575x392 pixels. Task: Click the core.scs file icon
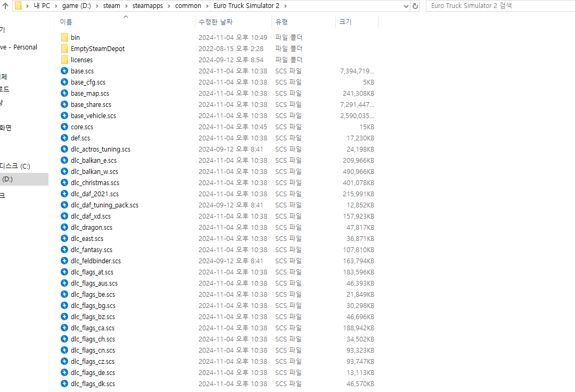click(x=64, y=127)
